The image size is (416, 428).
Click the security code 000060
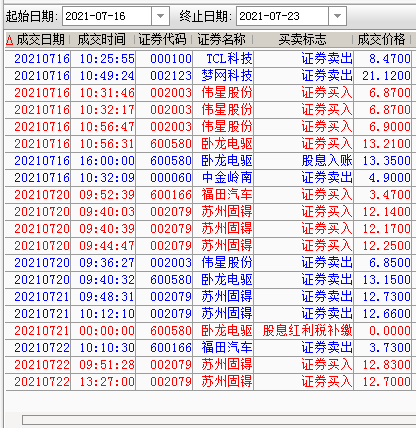164,178
